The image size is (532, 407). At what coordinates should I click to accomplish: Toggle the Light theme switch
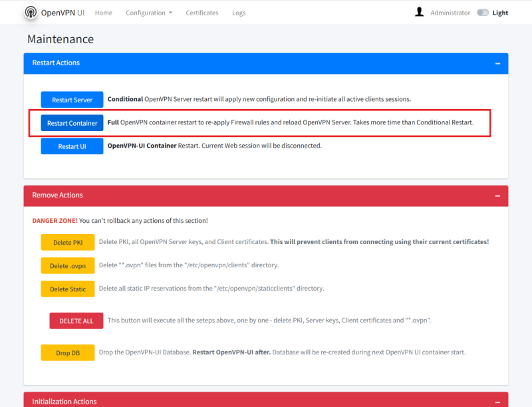click(x=483, y=13)
